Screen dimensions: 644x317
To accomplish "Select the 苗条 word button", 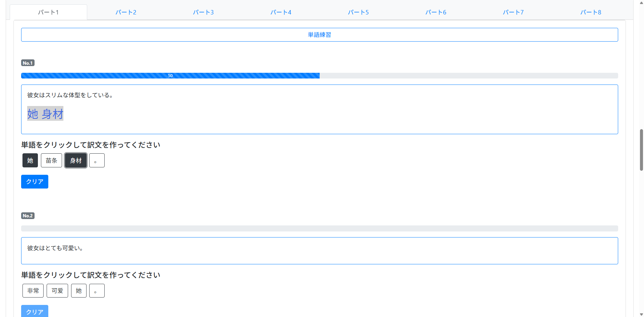I will click(51, 160).
